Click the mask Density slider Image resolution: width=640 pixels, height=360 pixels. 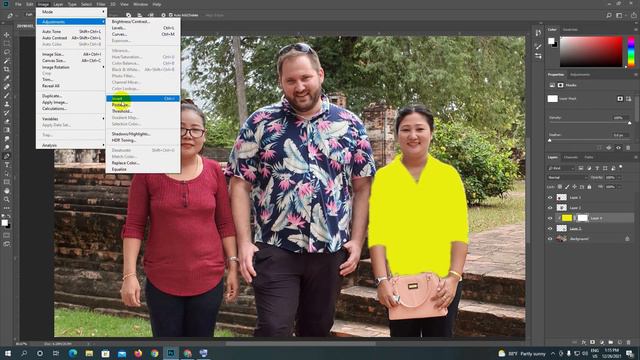point(589,122)
